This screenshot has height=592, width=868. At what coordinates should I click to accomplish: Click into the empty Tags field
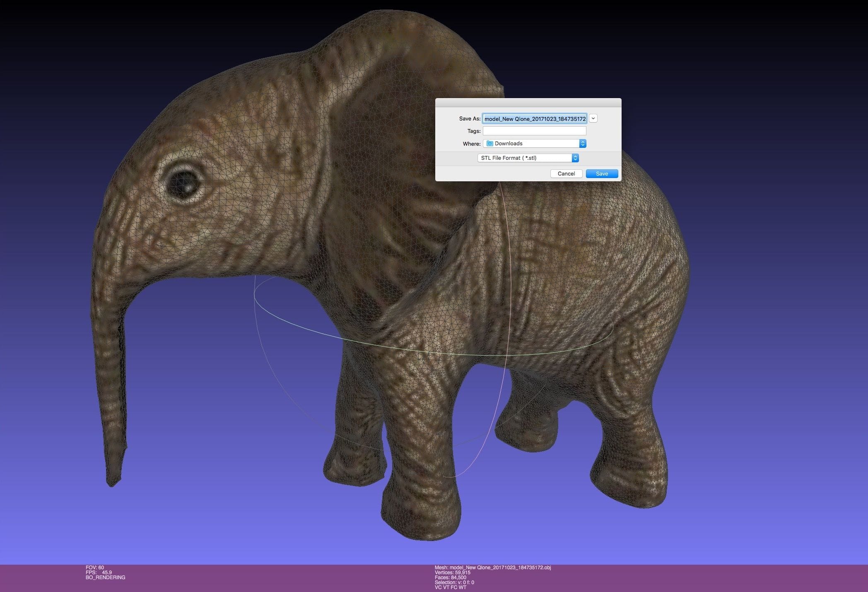tap(534, 131)
